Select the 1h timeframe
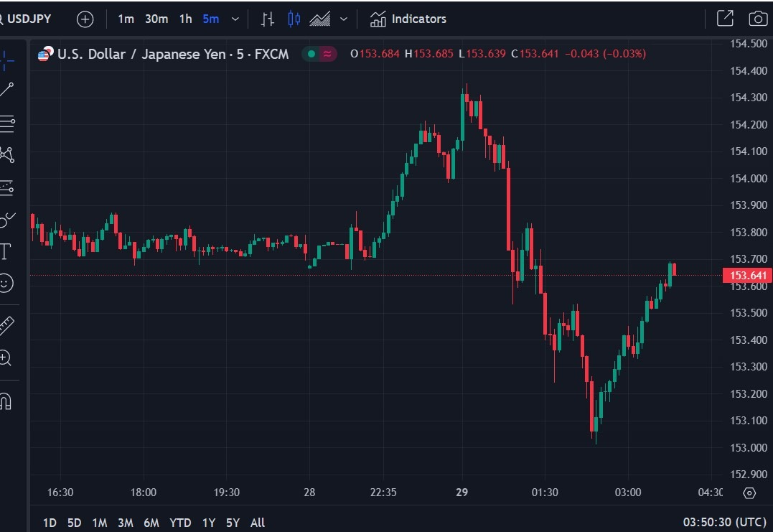 click(x=185, y=19)
